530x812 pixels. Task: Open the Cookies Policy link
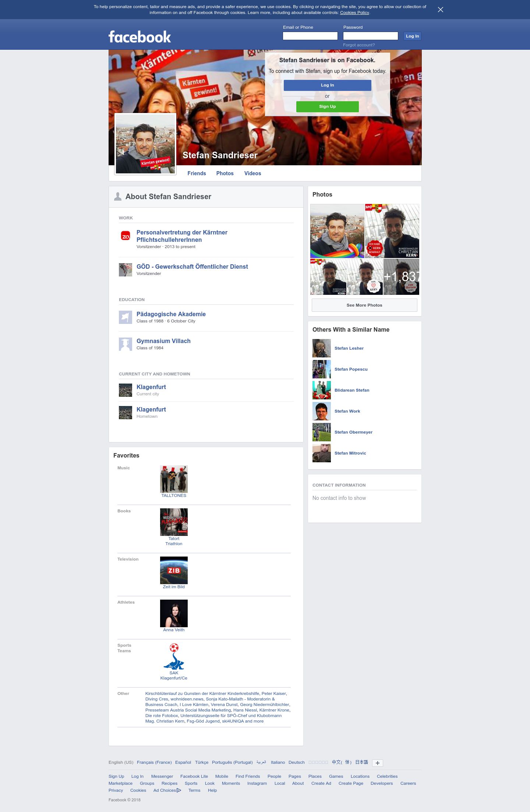click(x=354, y=13)
